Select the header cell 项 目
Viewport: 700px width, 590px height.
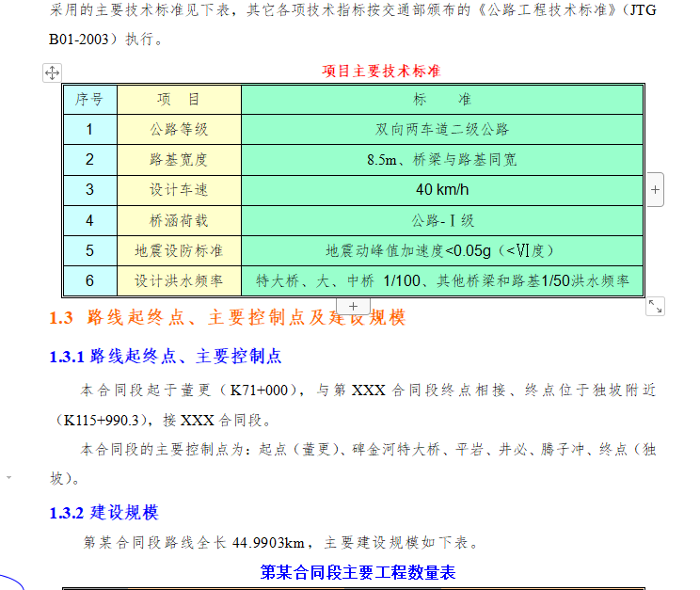[179, 99]
